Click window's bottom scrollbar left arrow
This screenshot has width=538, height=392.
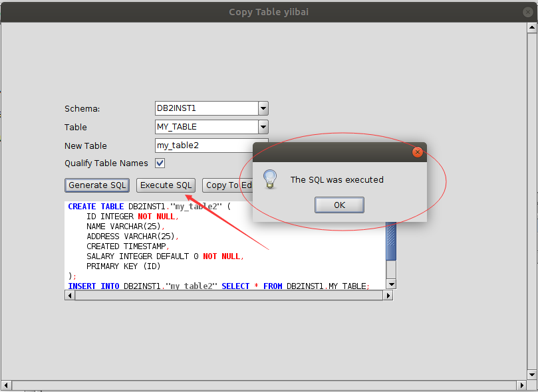point(5,385)
